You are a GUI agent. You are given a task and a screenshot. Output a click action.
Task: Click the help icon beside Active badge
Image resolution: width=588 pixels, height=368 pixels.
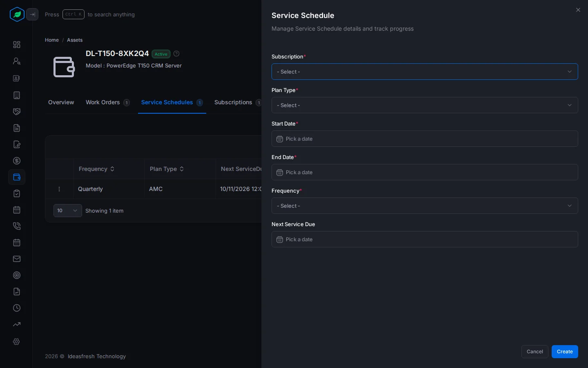coord(176,54)
